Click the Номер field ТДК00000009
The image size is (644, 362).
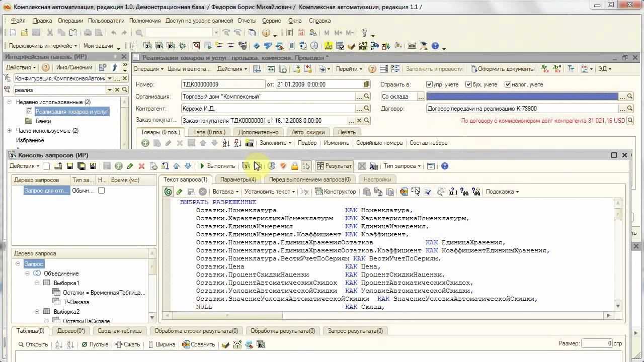223,84
